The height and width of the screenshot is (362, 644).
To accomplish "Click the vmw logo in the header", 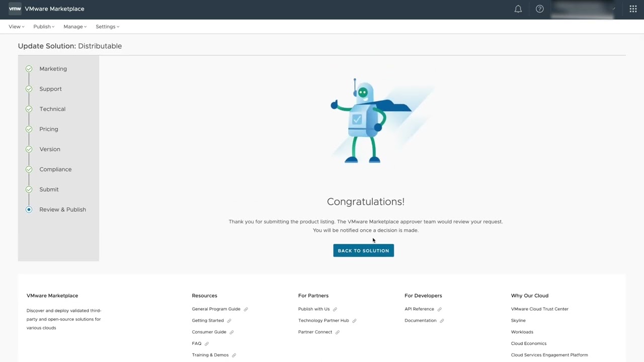I will [15, 9].
